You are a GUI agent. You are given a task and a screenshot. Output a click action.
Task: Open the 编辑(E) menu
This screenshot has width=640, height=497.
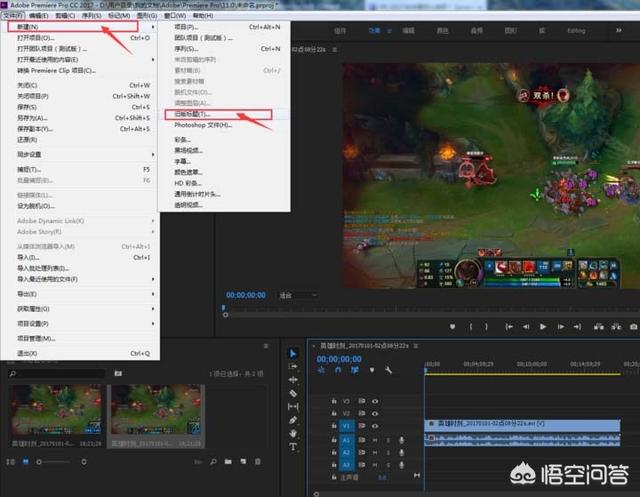[x=39, y=16]
